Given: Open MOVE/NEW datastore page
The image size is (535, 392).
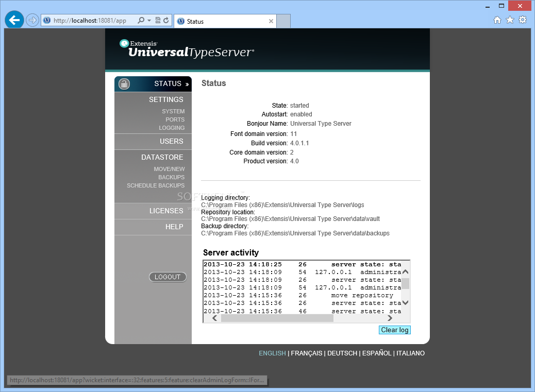Looking at the screenshot, I should (x=169, y=169).
